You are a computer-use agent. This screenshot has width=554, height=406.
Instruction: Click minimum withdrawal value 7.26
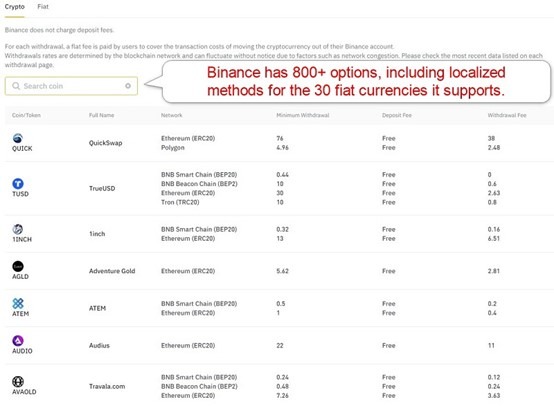pos(282,395)
